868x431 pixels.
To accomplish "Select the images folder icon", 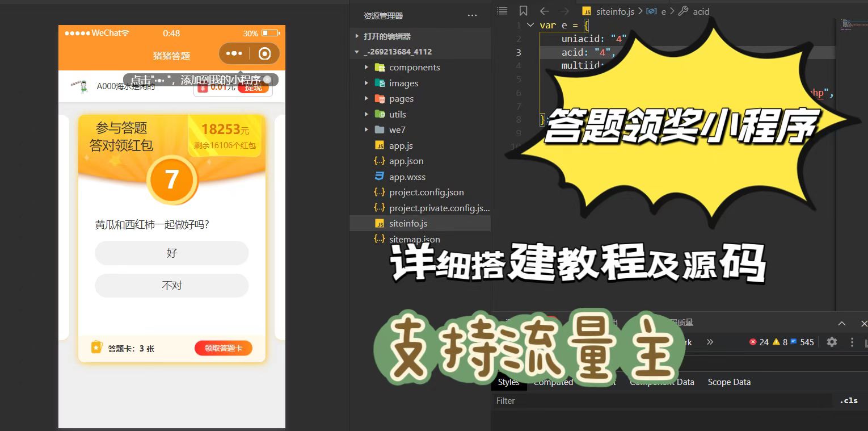I will pos(380,83).
